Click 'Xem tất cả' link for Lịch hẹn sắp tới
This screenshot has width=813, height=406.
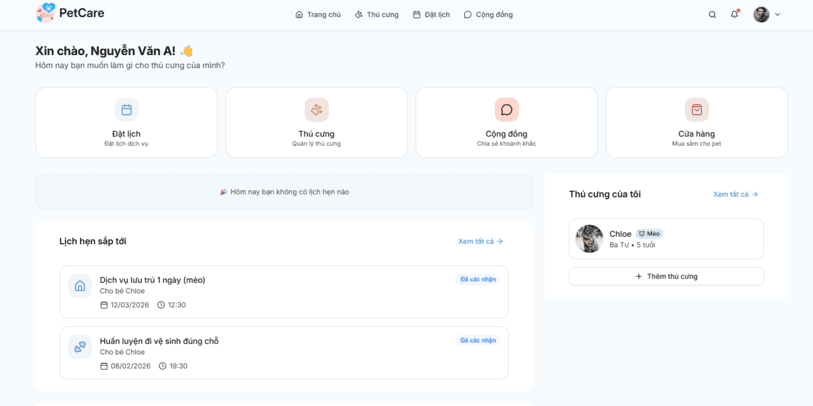[481, 241]
